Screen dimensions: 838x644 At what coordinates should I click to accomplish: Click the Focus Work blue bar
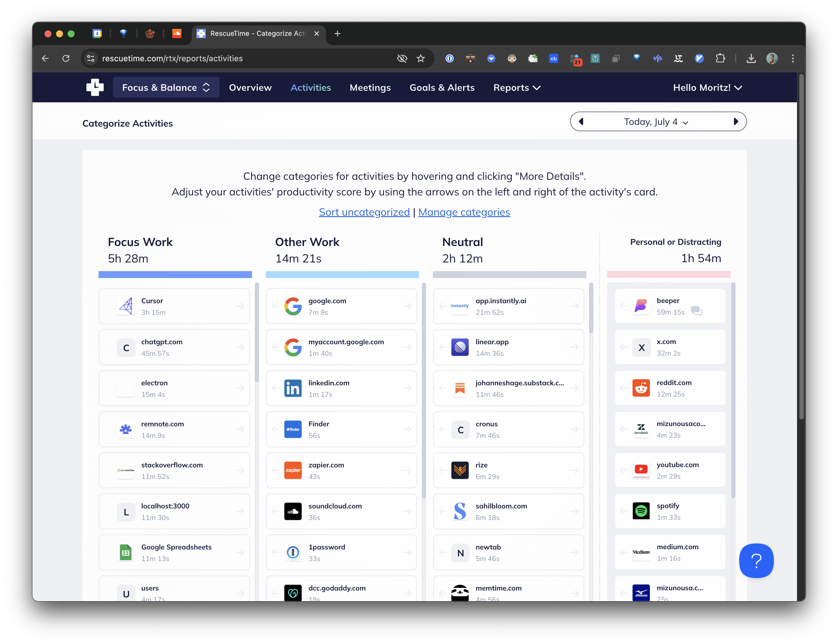point(175,275)
